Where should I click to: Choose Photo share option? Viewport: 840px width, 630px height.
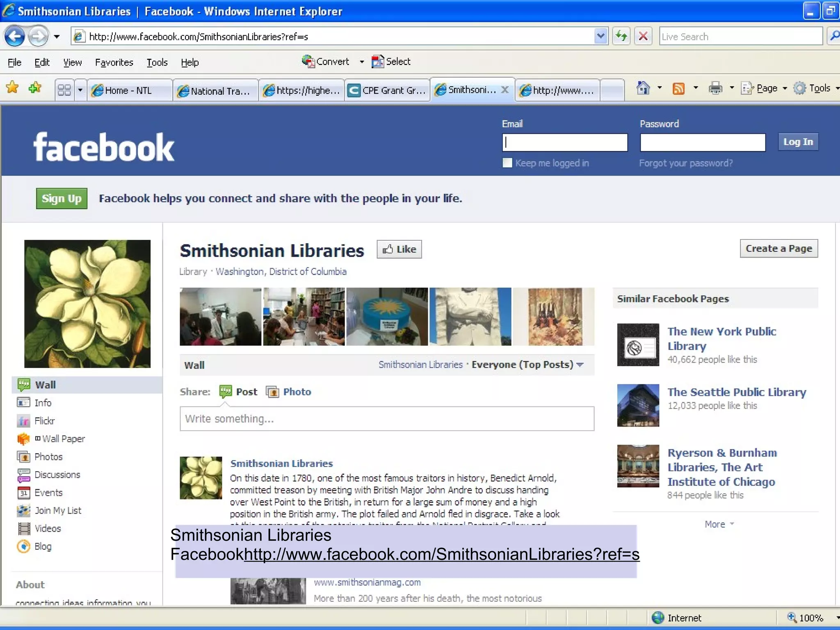[x=289, y=392]
